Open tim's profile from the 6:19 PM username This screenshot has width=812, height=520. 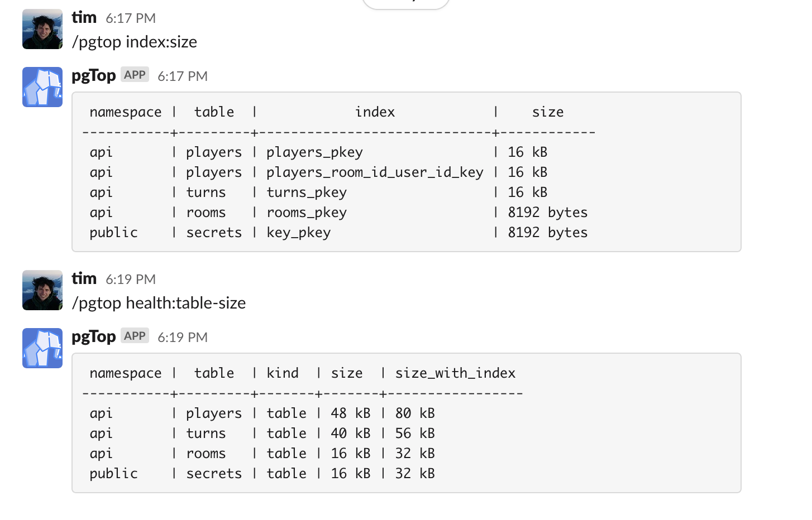click(84, 278)
